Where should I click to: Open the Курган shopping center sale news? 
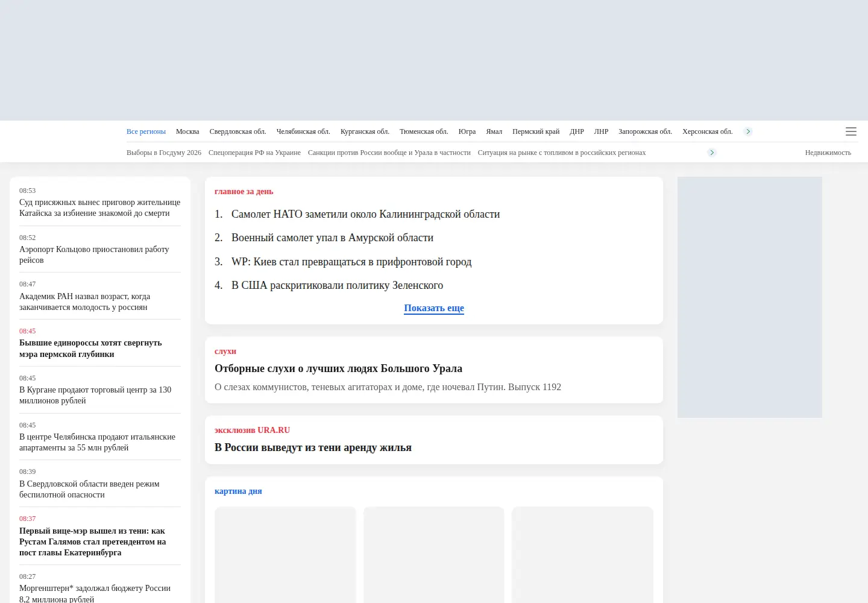95,395
